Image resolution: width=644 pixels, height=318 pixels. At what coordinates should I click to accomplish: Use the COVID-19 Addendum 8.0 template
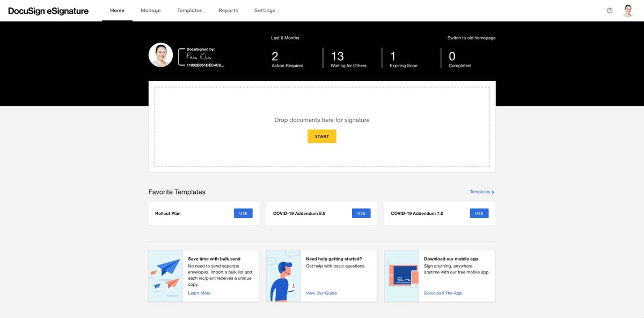(x=361, y=213)
